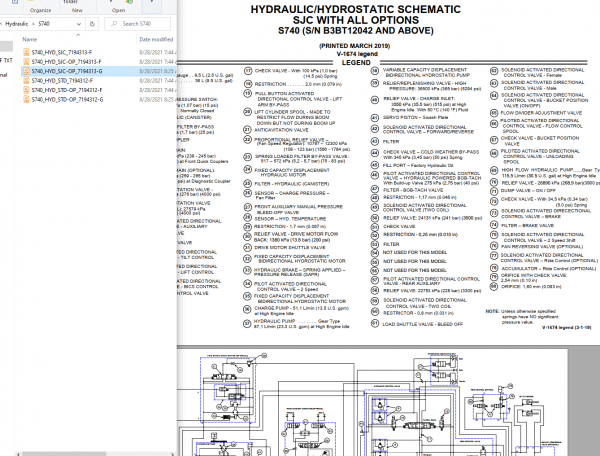Click legend entry FILL PORT Factory Hydraulic Oil

pos(418,165)
